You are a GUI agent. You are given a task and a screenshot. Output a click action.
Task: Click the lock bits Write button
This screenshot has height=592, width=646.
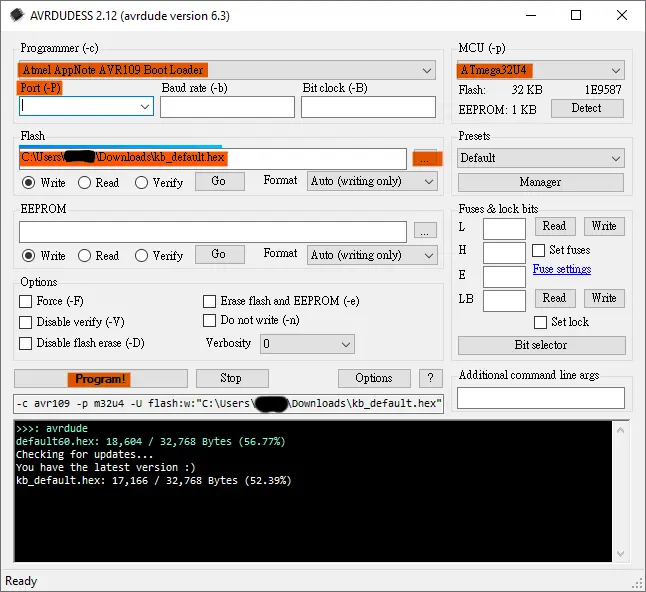[604, 299]
